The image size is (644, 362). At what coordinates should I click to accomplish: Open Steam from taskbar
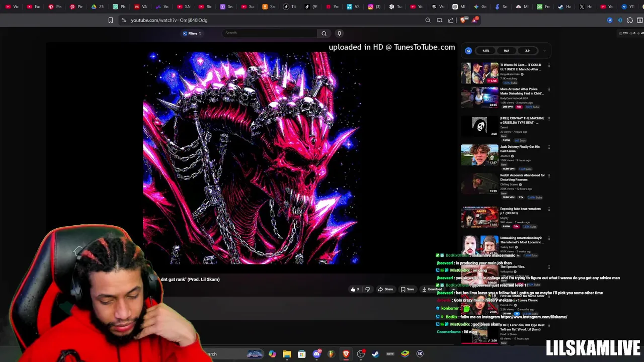(x=375, y=354)
